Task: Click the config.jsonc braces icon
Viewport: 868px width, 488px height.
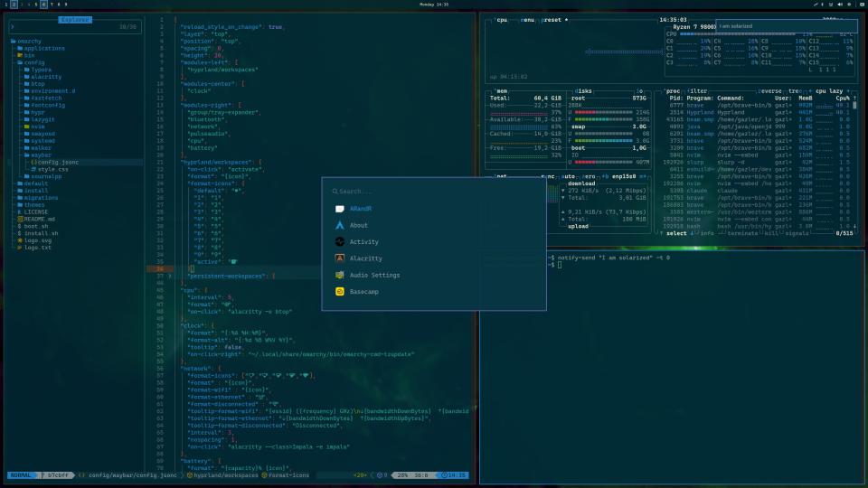Action: (x=33, y=162)
